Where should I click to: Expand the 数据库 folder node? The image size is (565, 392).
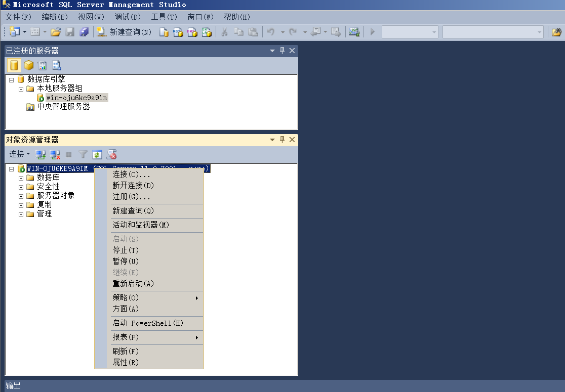(x=21, y=178)
